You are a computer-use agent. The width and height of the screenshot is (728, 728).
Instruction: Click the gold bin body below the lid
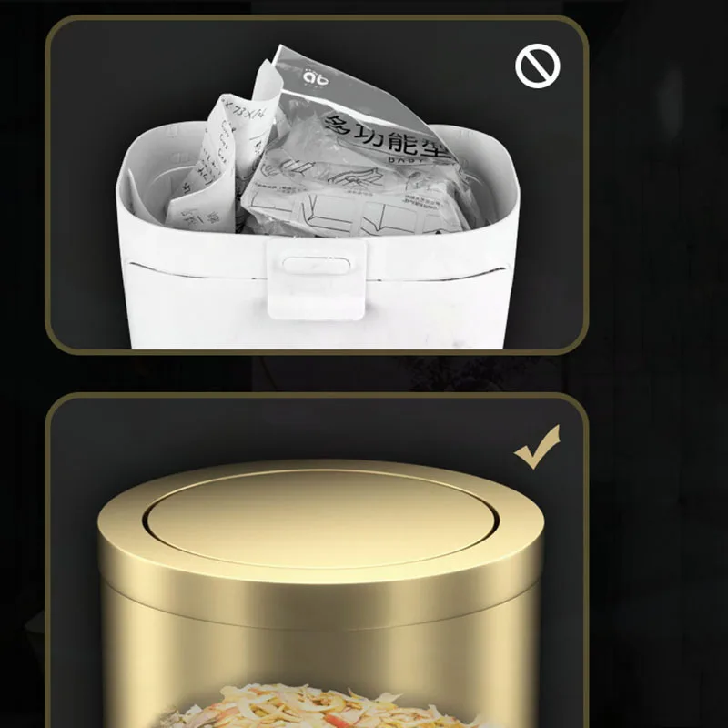[x=320, y=654]
